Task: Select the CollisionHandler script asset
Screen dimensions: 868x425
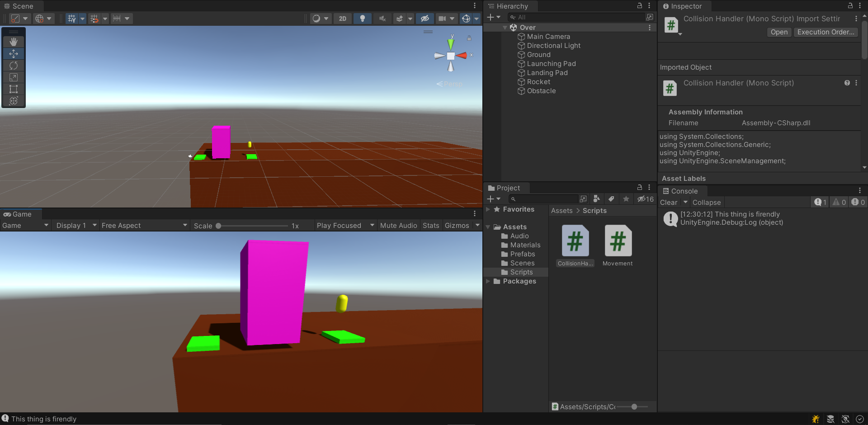Action: tap(575, 246)
